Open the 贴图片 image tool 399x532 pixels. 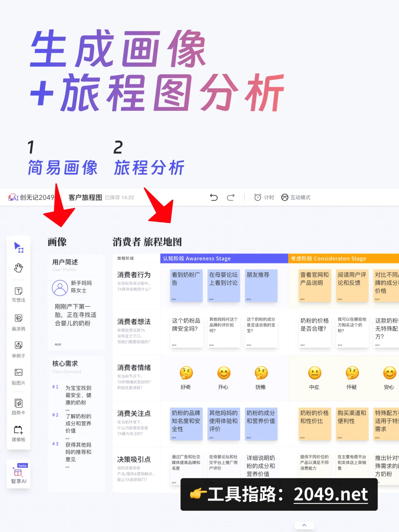click(18, 377)
